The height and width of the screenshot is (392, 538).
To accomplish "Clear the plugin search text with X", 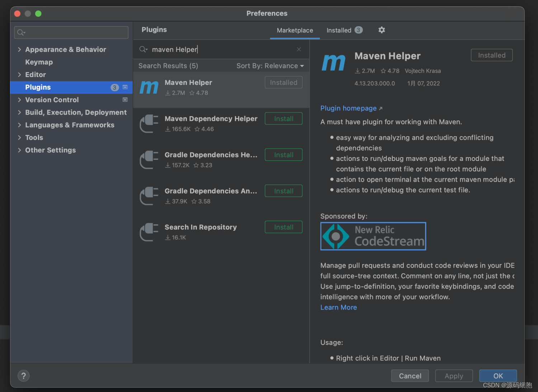I will tap(299, 49).
